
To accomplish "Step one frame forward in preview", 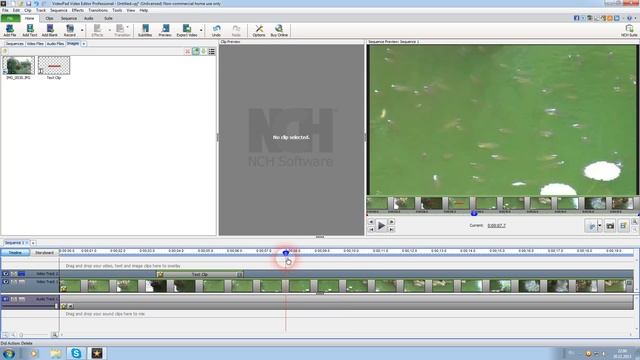I will 391,222.
